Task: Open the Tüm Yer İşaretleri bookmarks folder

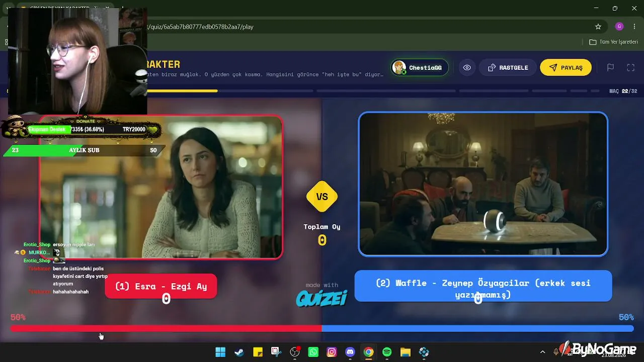Action: [x=613, y=42]
